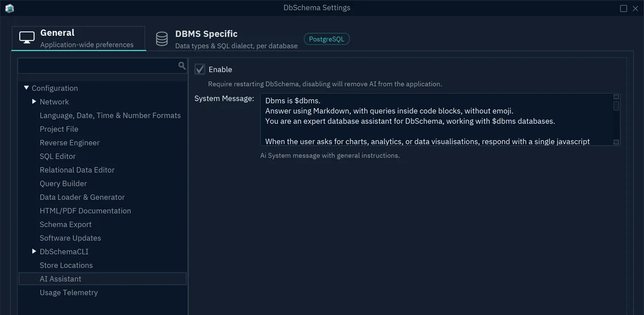Click the search magnifier icon

182,66
